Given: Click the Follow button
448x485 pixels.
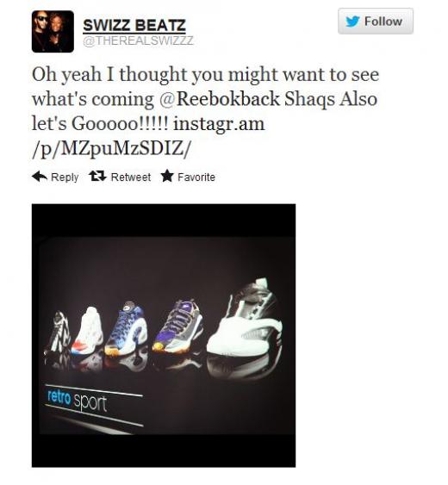Looking at the screenshot, I should (x=376, y=21).
